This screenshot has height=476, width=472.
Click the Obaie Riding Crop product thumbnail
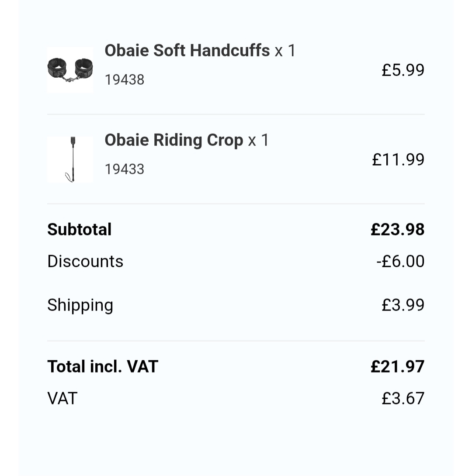[x=70, y=159]
